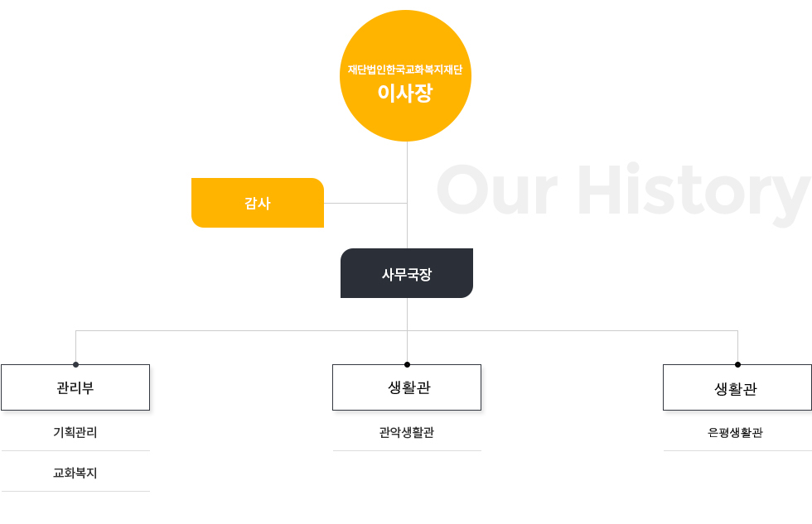This screenshot has height=524, width=812.
Task: Click the dot atop the rightmost 생활관 box
Action: pos(738,365)
